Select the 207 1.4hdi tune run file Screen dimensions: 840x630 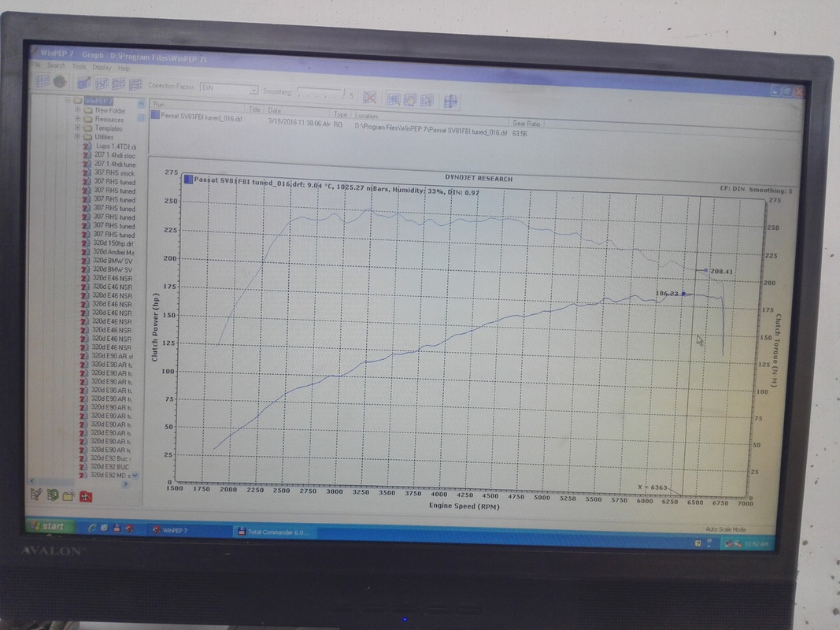coord(109,165)
